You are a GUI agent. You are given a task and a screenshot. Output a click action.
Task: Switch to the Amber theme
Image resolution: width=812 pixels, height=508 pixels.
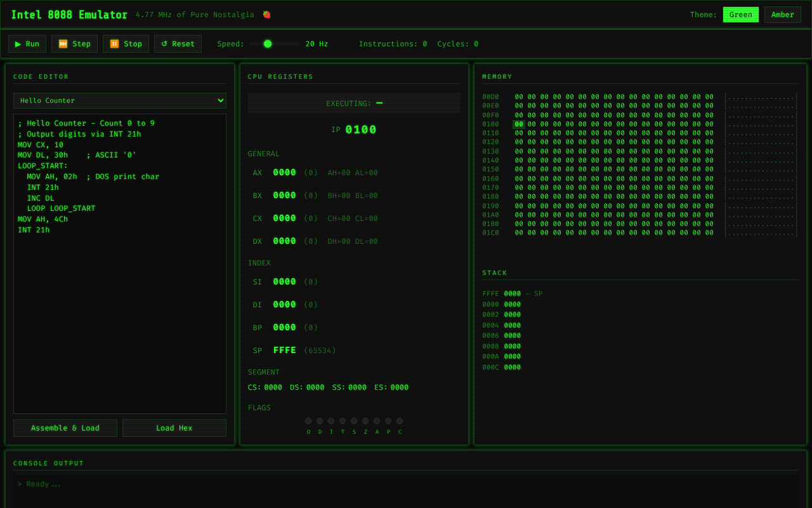tap(782, 15)
